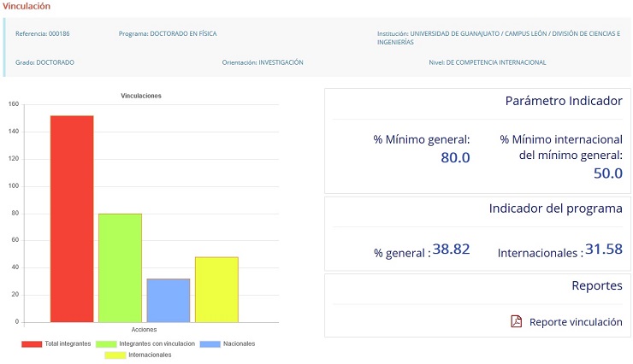This screenshot has height=364, width=633.
Task: Select the yellow bar in the chart
Action: click(x=216, y=289)
